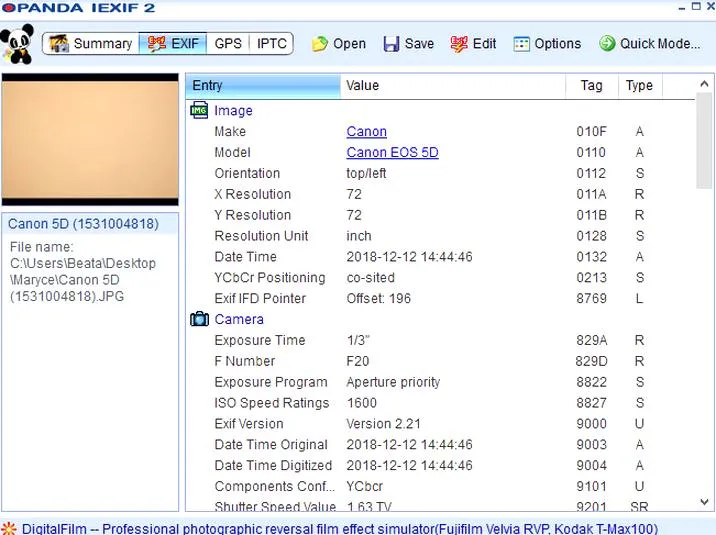Select the F Number entry
The width and height of the screenshot is (716, 535).
pos(245,361)
